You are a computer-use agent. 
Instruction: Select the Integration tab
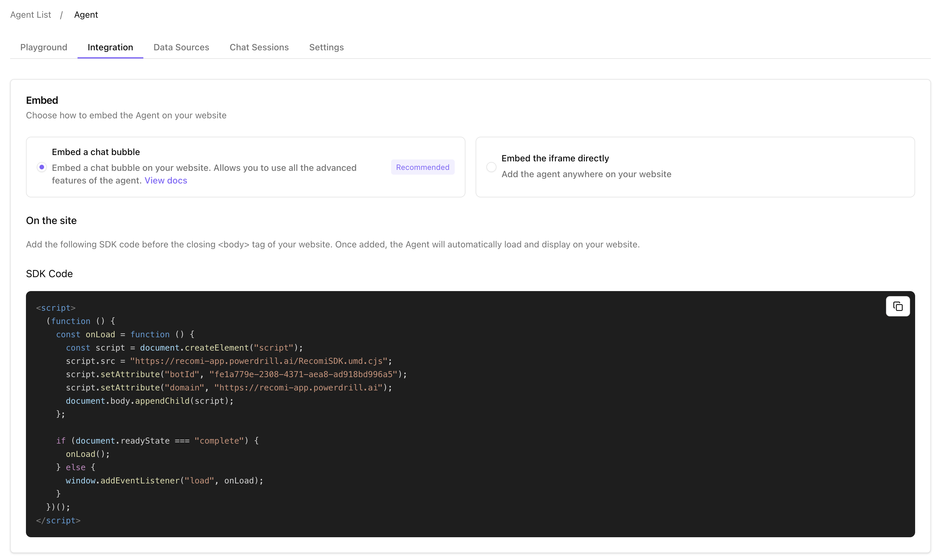pyautogui.click(x=110, y=47)
